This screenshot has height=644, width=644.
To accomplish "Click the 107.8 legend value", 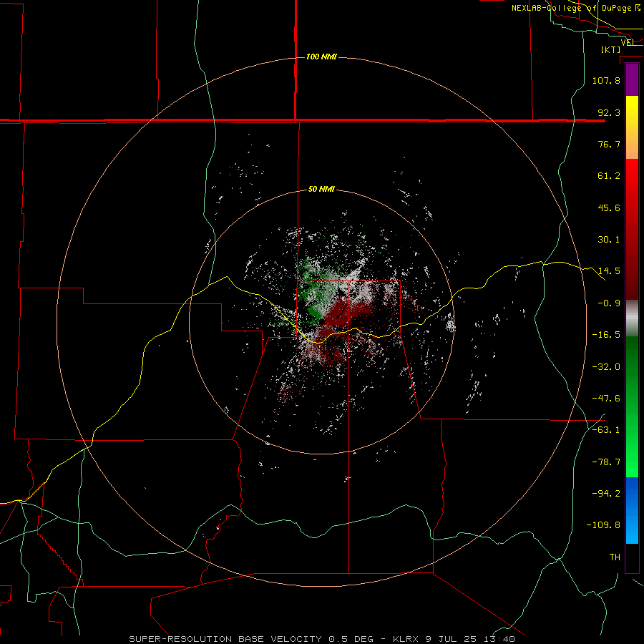I will 606,80.
